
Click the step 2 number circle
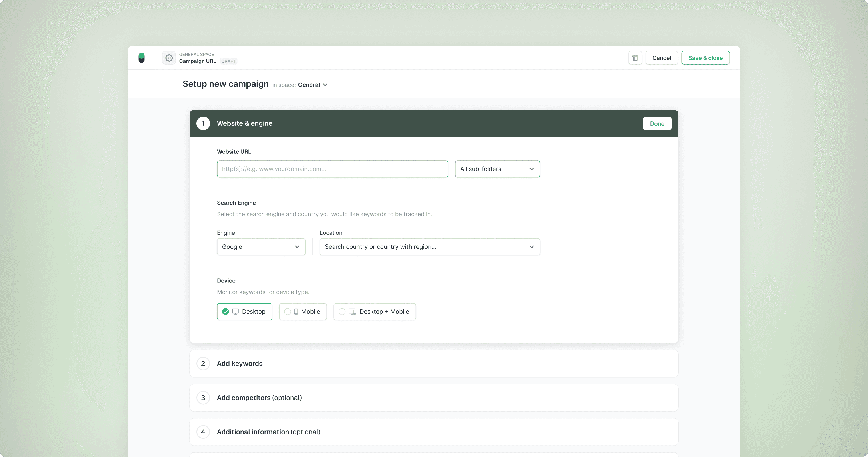click(x=203, y=364)
